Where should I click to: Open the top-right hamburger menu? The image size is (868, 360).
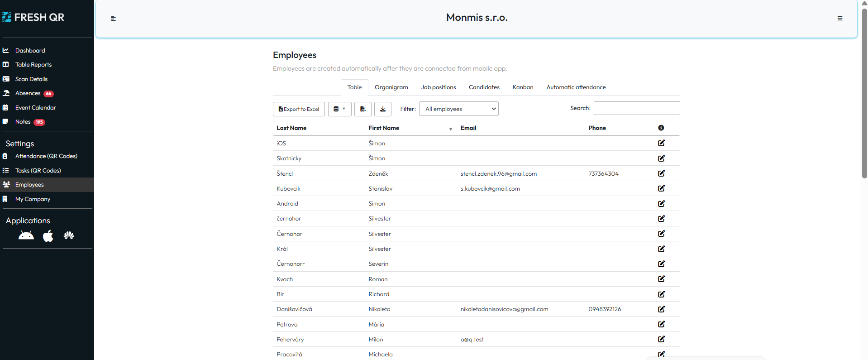tap(839, 19)
